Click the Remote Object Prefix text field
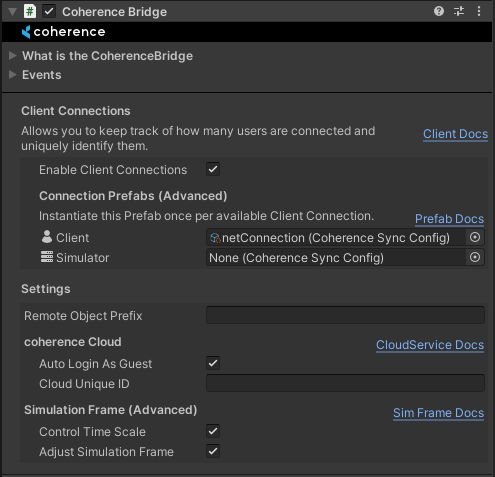This screenshot has width=495, height=477. pos(345,315)
